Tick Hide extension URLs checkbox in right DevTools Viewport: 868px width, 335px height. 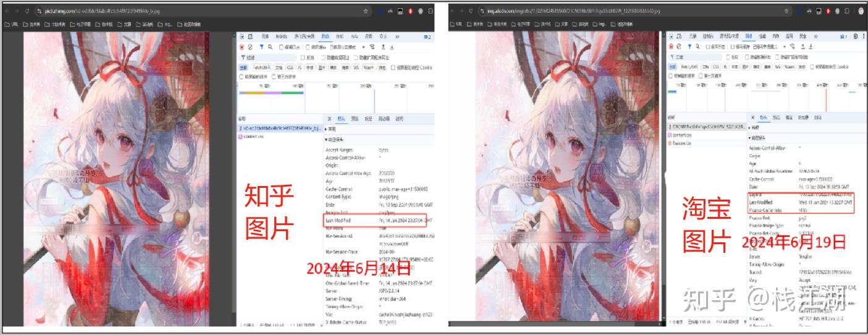click(x=777, y=57)
